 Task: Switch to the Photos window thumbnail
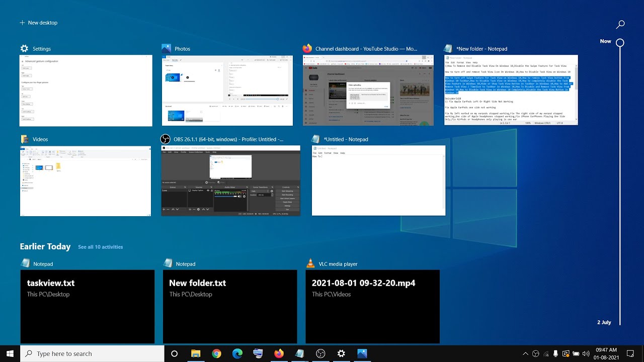(x=227, y=90)
